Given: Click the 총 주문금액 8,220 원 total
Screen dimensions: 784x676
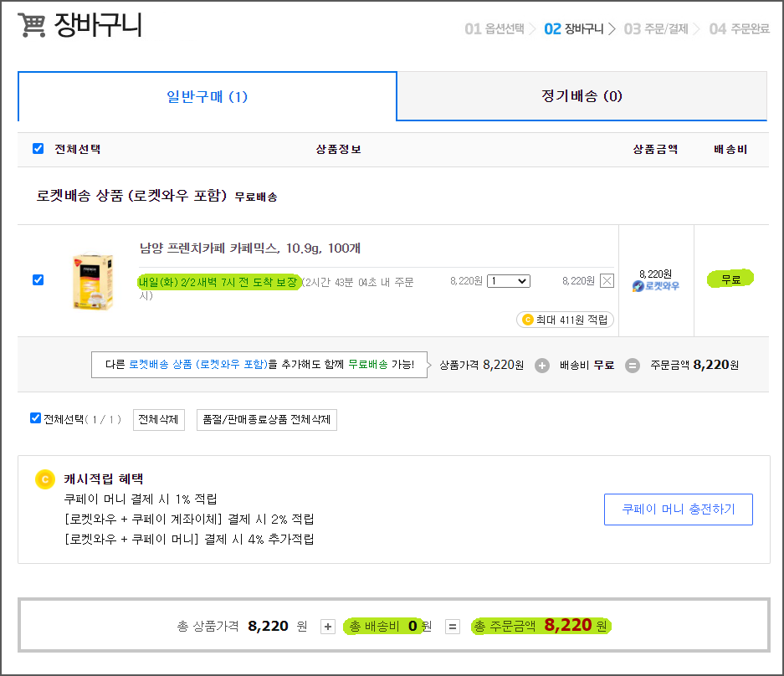Looking at the screenshot, I should (541, 626).
